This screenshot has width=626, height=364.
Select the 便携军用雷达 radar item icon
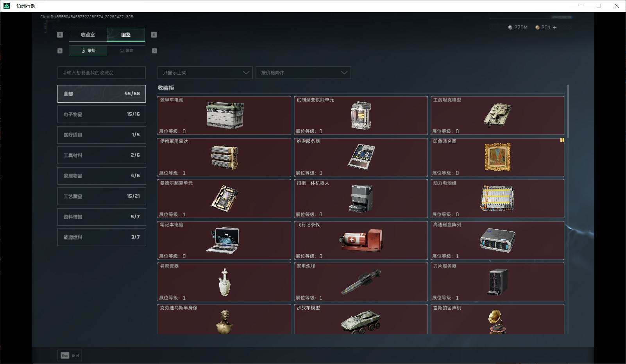[x=225, y=157]
